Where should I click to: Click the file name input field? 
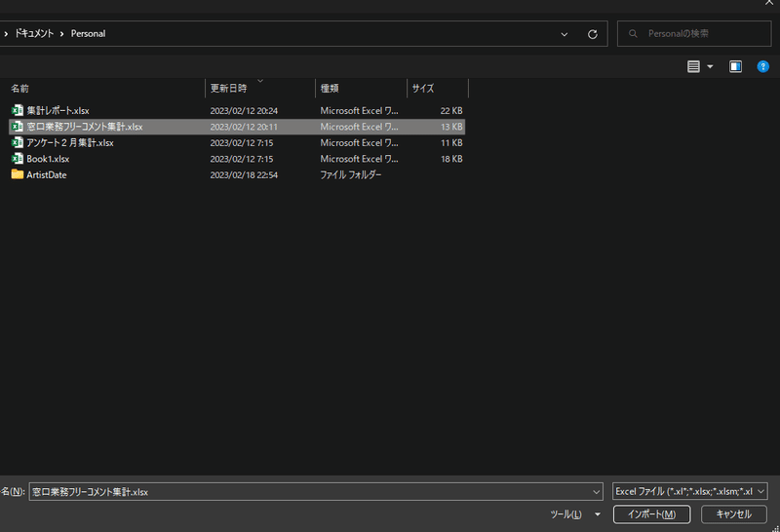tap(316, 492)
